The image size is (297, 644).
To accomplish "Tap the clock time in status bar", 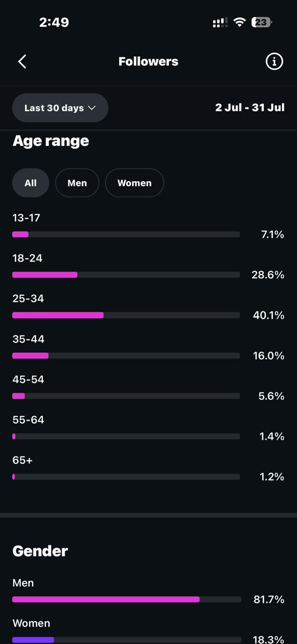I will click(x=54, y=22).
